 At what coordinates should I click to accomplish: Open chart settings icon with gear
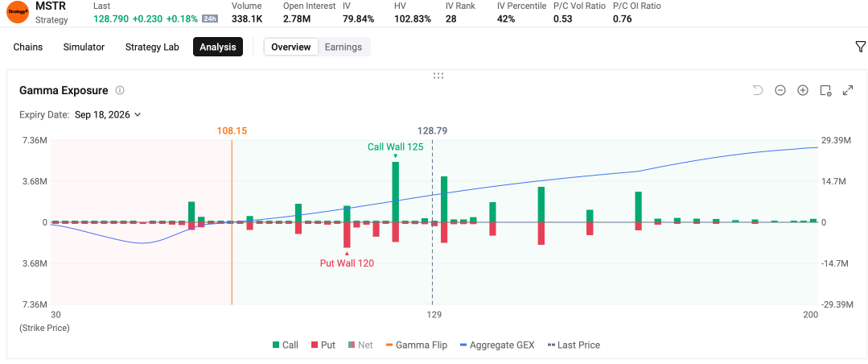825,90
